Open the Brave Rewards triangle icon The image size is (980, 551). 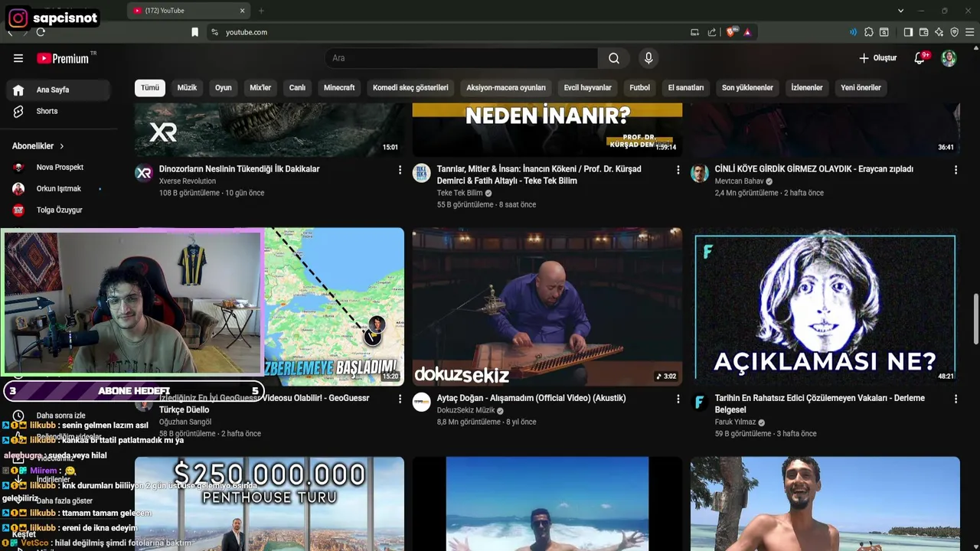[x=747, y=32]
